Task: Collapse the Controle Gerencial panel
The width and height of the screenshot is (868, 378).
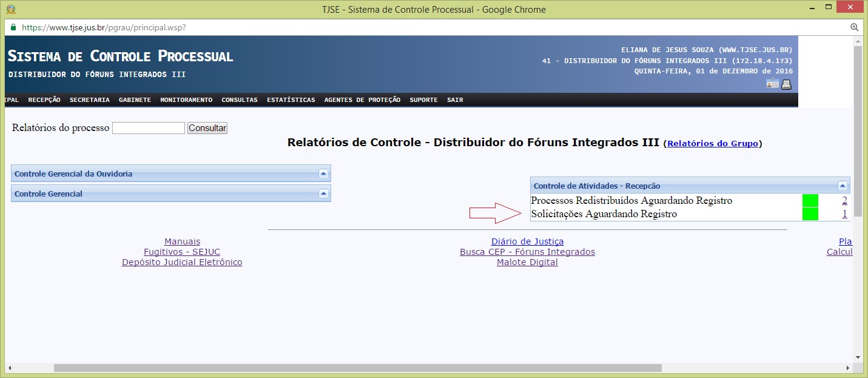Action: point(323,194)
